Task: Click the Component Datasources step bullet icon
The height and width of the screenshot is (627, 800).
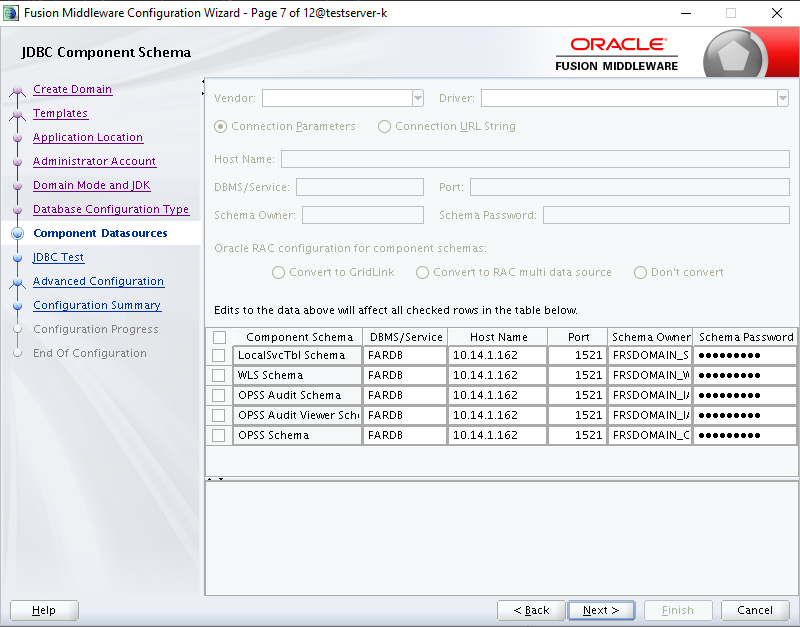Action: tap(17, 233)
